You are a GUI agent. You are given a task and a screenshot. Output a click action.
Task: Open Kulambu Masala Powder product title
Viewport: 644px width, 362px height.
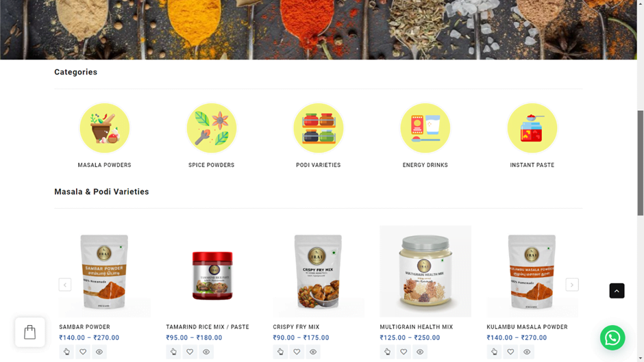click(x=527, y=327)
